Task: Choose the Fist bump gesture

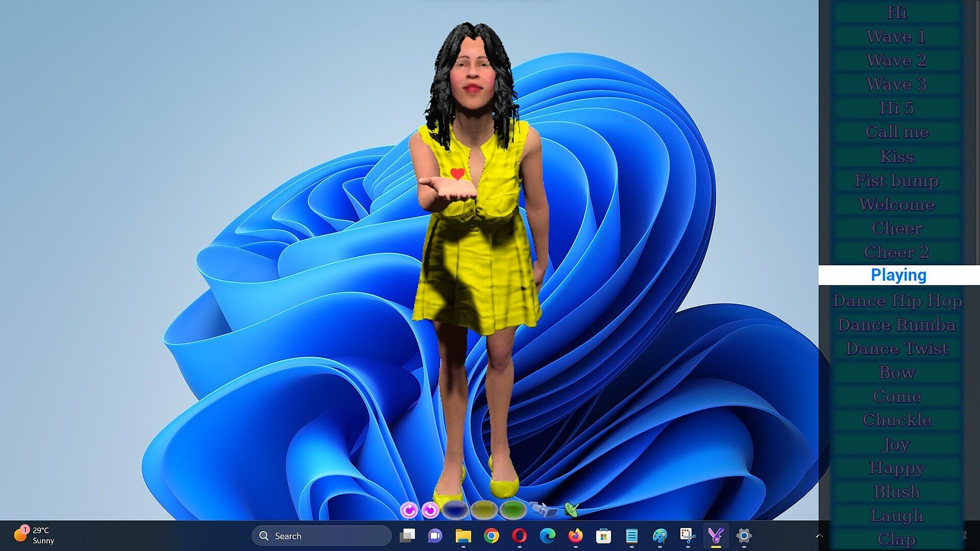Action: coord(896,181)
